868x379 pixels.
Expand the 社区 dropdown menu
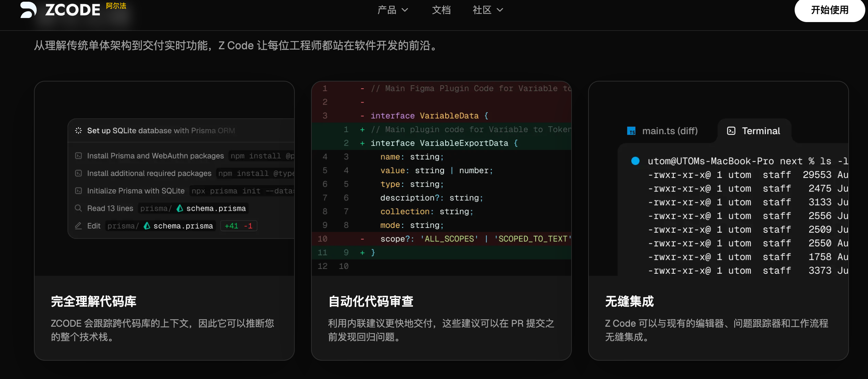[488, 10]
